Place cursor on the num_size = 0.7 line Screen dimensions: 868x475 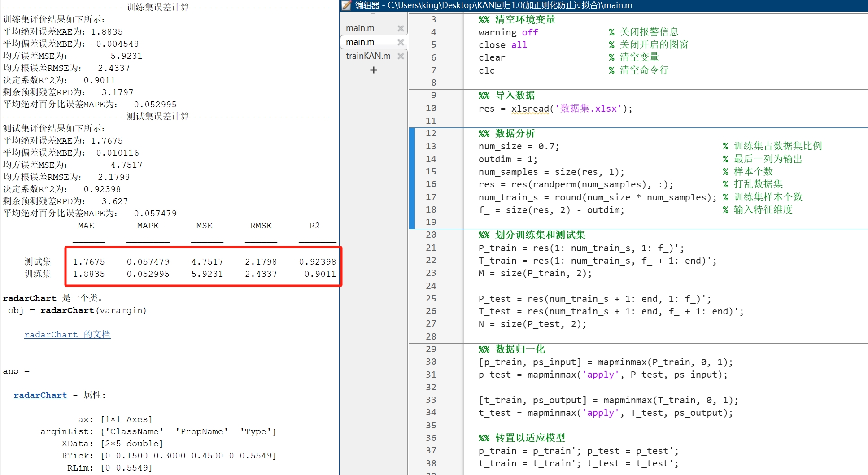[x=518, y=146]
